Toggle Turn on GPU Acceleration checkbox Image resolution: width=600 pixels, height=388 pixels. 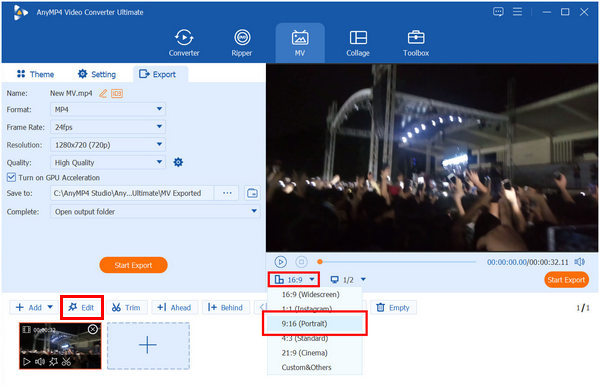11,178
